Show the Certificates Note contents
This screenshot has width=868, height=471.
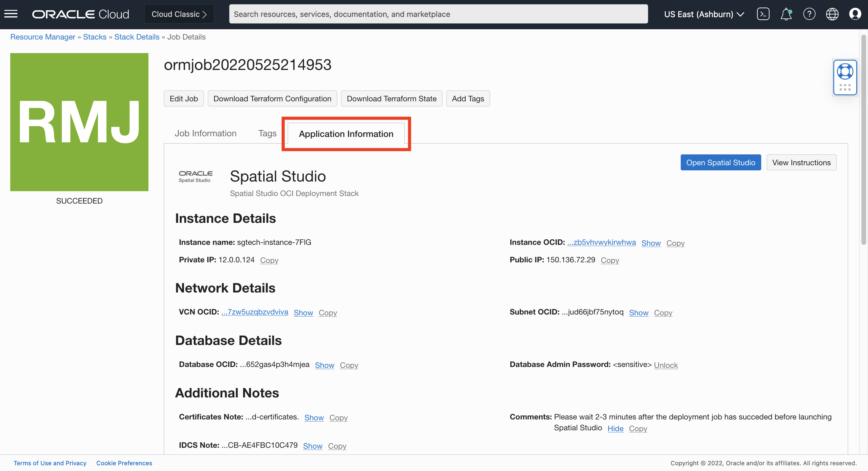point(314,417)
